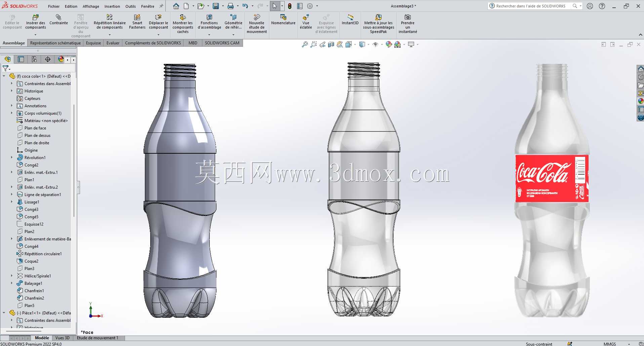Select the FeatureManager design tree tab icon
Viewport: 644px width, 346px height.
coord(7,59)
